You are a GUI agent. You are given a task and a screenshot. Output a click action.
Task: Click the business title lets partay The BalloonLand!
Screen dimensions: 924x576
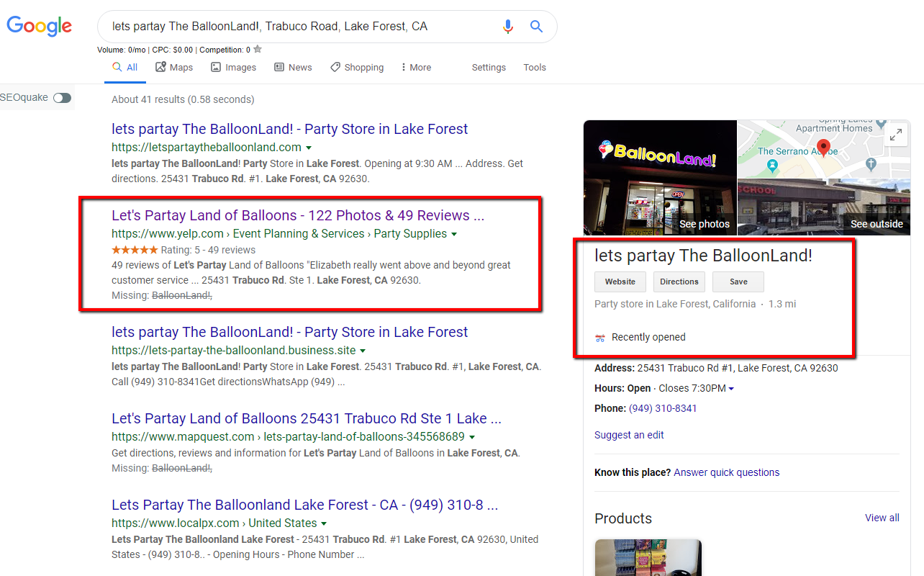703,255
